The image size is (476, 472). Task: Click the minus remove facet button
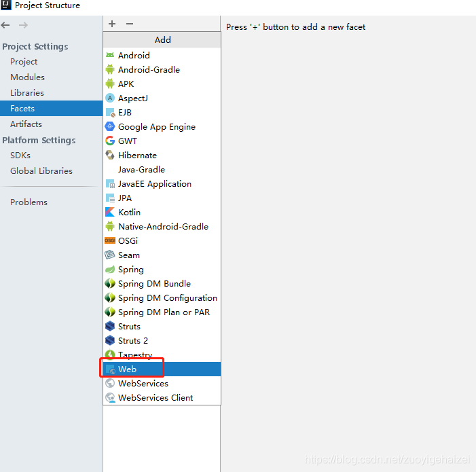(x=130, y=24)
